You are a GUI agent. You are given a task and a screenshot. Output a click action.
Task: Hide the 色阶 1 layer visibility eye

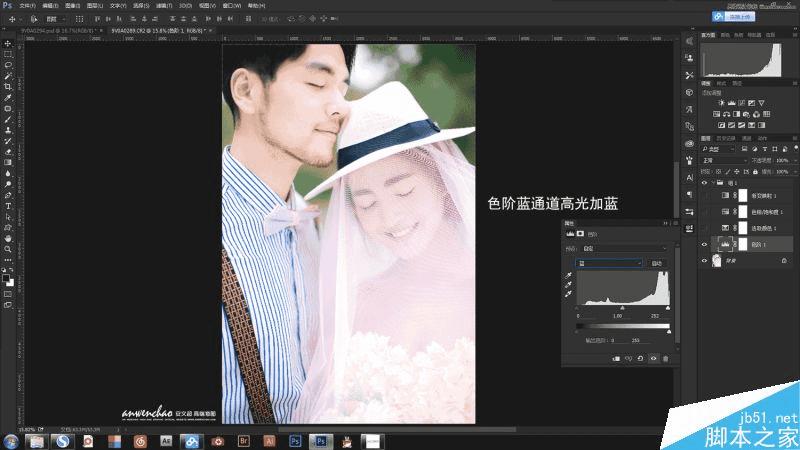[704, 243]
